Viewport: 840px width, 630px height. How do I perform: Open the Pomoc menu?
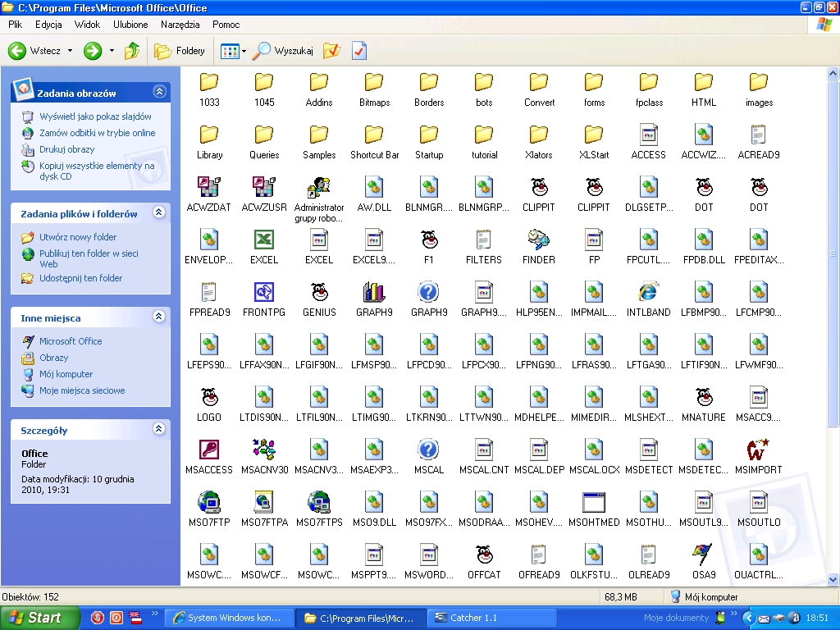[226, 25]
